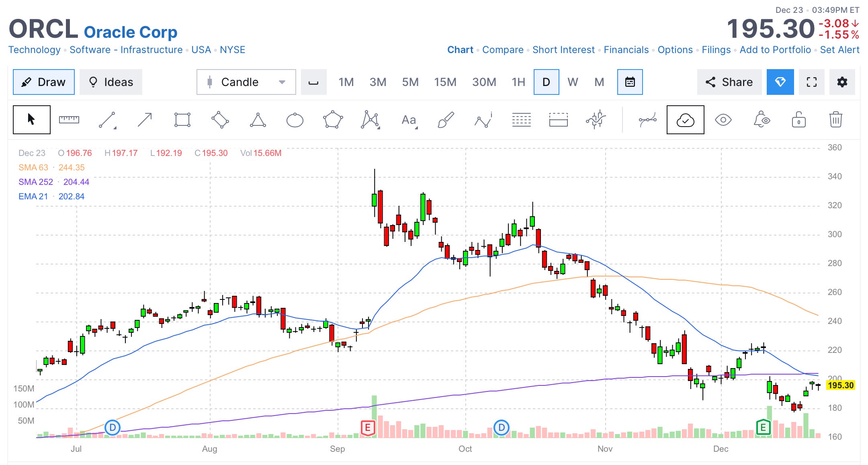This screenshot has width=868, height=465.
Task: Switch to 15M timeframe
Action: click(x=445, y=82)
